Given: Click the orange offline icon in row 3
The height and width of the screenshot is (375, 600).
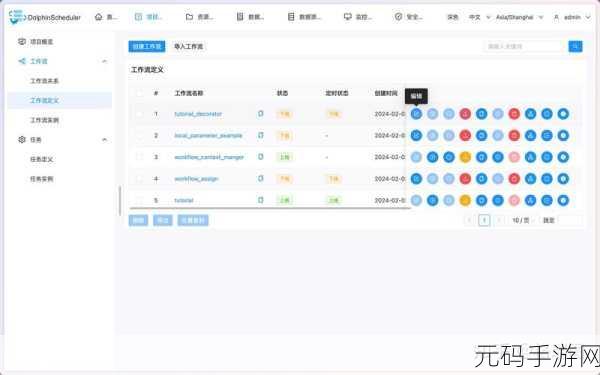Looking at the screenshot, I should [465, 157].
